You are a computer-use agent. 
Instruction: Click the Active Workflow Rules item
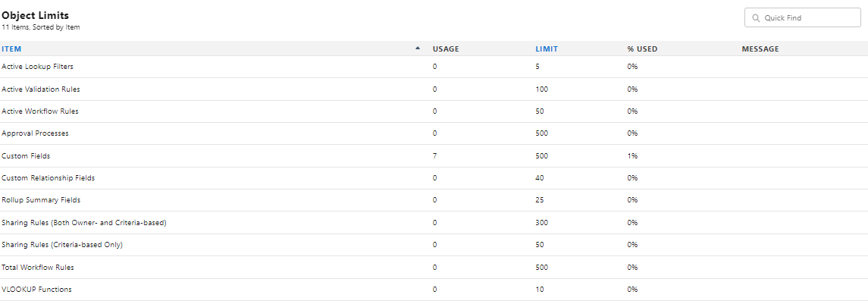click(39, 111)
